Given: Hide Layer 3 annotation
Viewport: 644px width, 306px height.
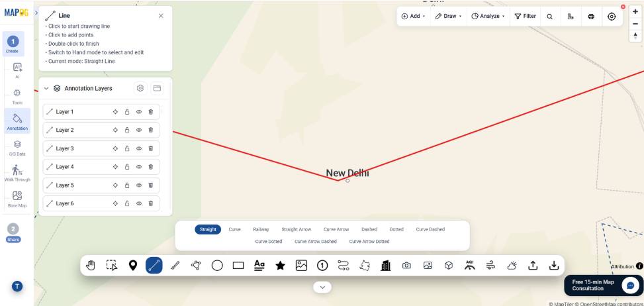Looking at the screenshot, I should tap(139, 148).
